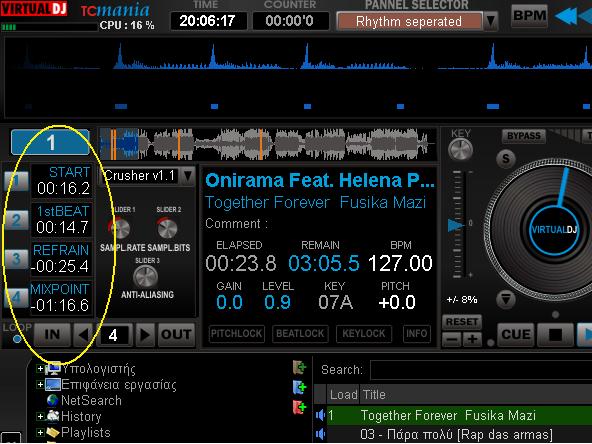Click the blue plus folder icon
The image size is (592, 444).
point(299,387)
